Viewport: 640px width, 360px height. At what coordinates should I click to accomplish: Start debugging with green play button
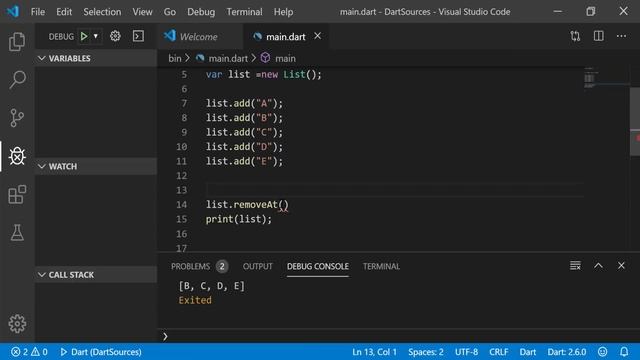(84, 36)
